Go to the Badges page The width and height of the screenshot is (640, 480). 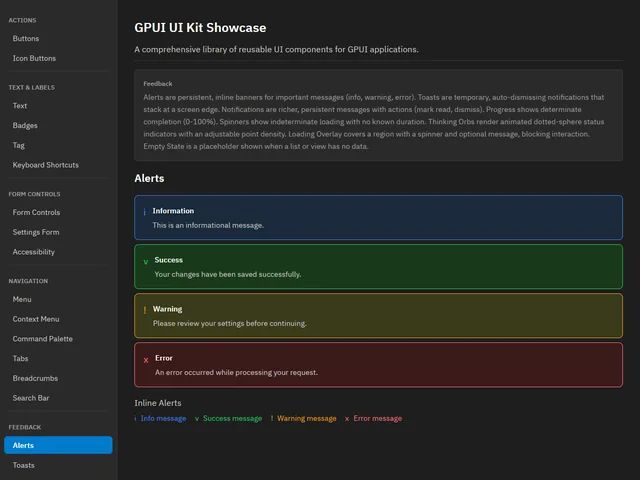click(58, 125)
